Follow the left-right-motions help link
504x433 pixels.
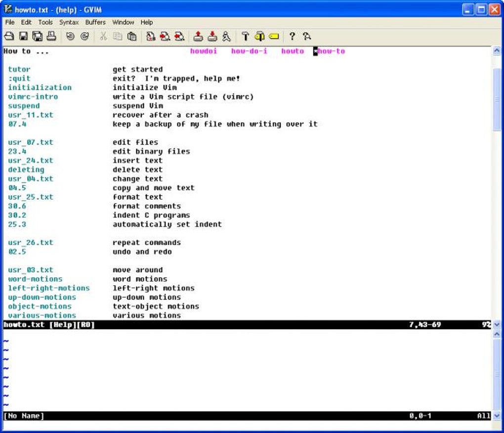(x=49, y=288)
